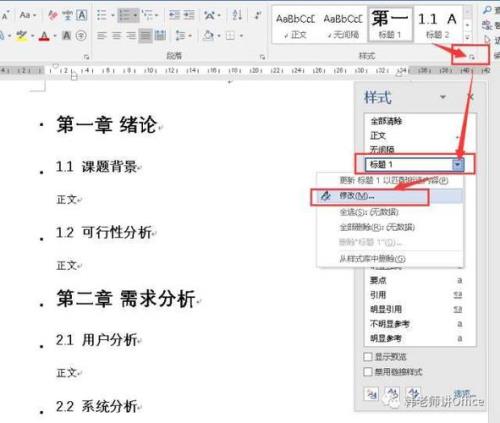
Task: Close the 样式 pane
Action: [x=471, y=97]
